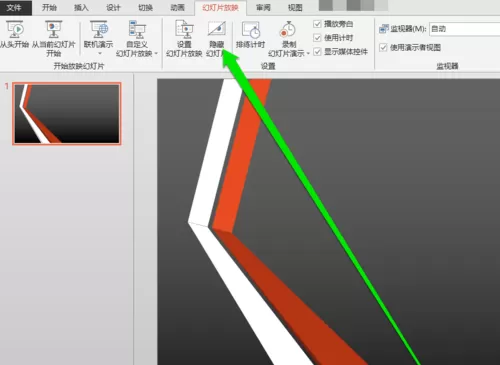The image size is (500, 365).
Task: Open Set Up Slide Show (设置幻灯片放映)
Action: pyautogui.click(x=184, y=39)
